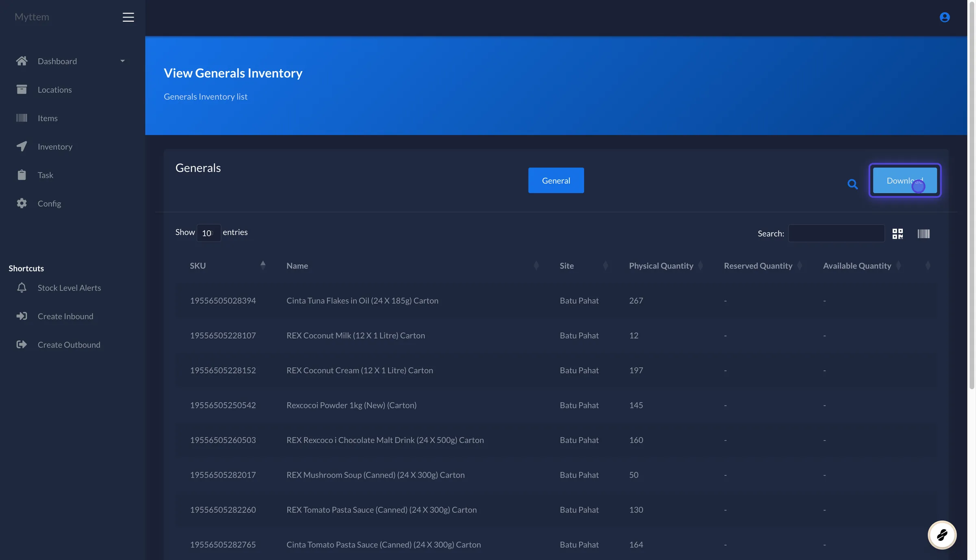
Task: Click SKU 19556505282765 cell
Action: click(223, 545)
